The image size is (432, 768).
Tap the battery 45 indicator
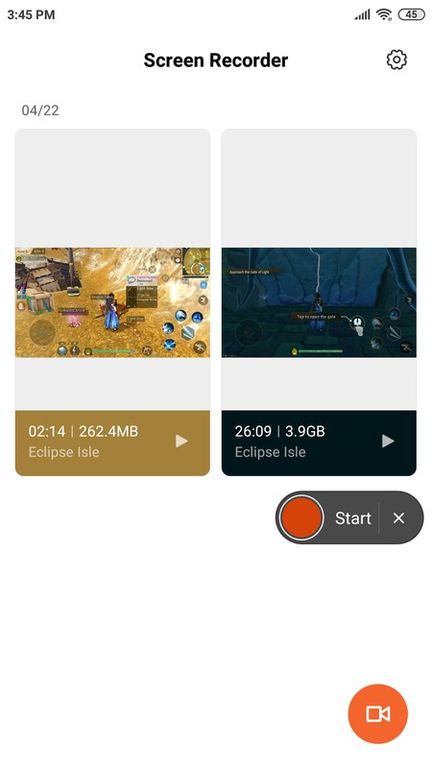[411, 15]
